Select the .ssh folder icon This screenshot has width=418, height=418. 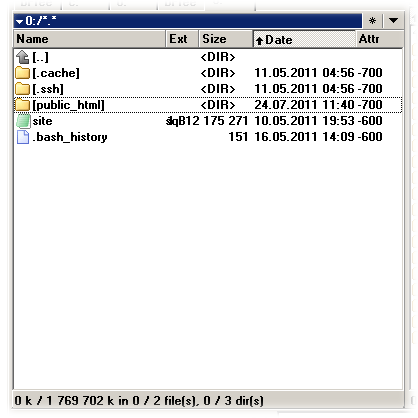[23, 89]
